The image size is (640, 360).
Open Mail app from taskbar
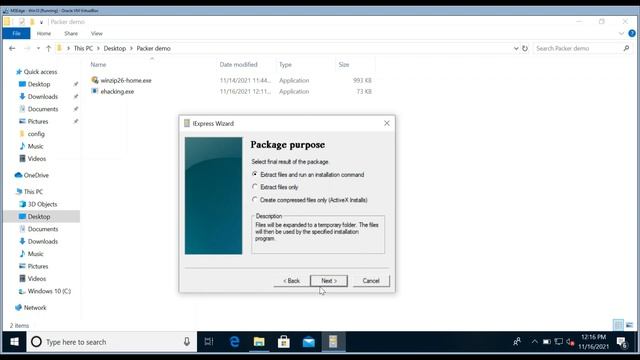pos(309,342)
